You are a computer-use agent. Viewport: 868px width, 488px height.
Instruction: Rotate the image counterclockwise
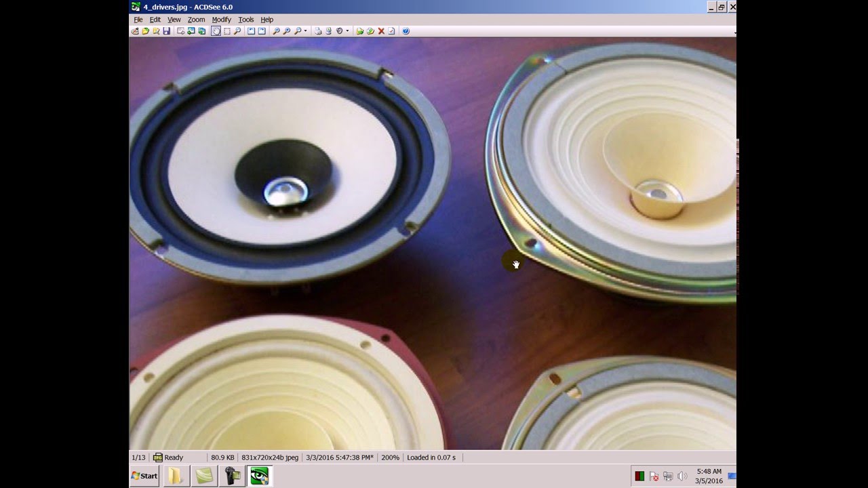click(251, 31)
